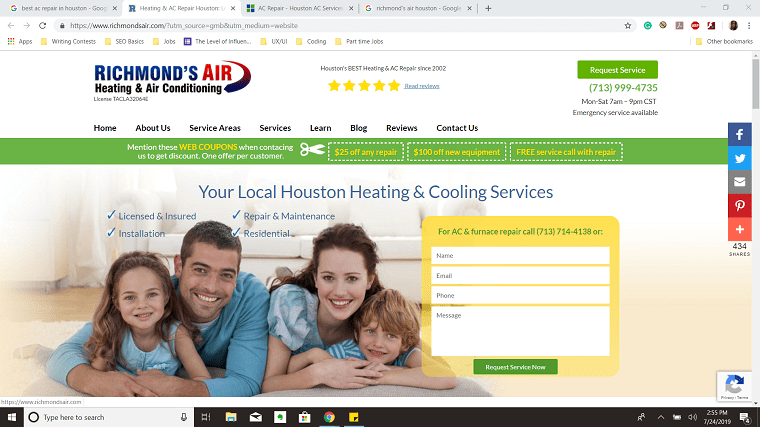Open Coding bookmark folder
Viewport: 760px width, 427px height.
[311, 42]
